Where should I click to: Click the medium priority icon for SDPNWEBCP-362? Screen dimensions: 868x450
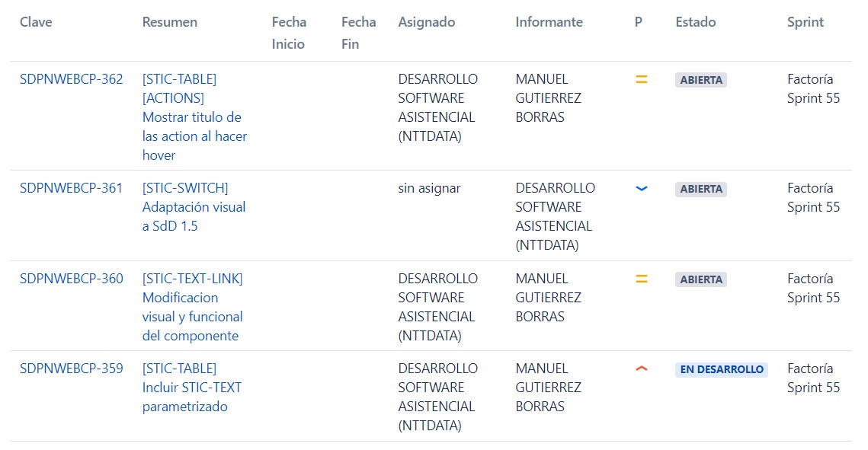tap(641, 80)
